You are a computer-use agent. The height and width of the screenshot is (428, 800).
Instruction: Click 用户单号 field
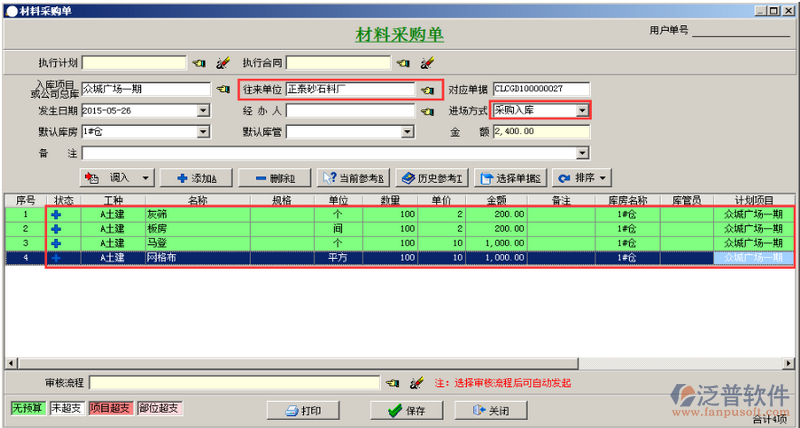(741, 31)
